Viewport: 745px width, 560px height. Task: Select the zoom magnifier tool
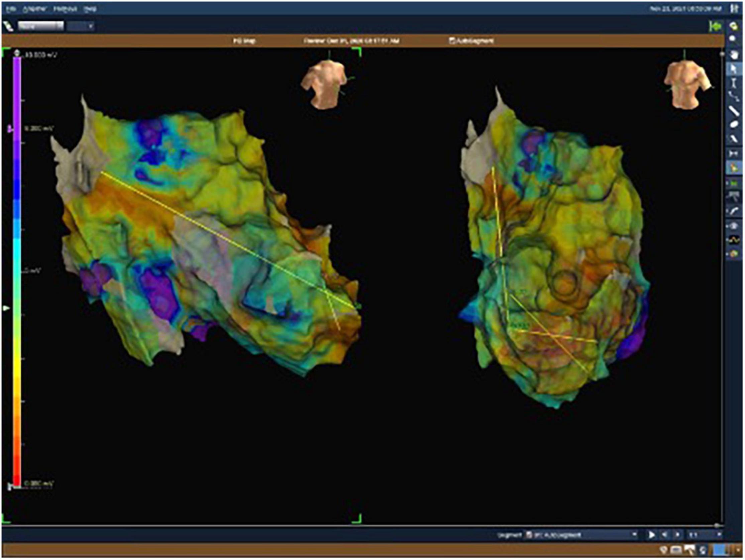click(x=734, y=39)
